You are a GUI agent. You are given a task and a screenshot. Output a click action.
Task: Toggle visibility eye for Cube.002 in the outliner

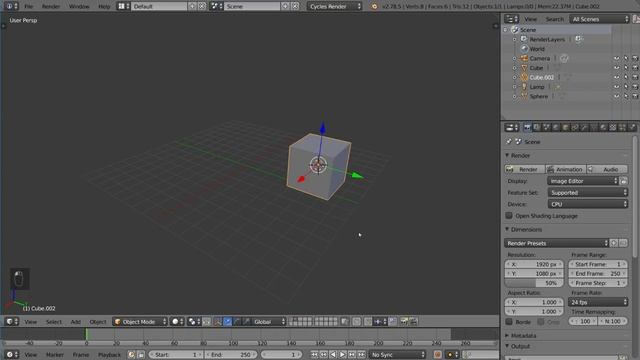[x=616, y=77]
